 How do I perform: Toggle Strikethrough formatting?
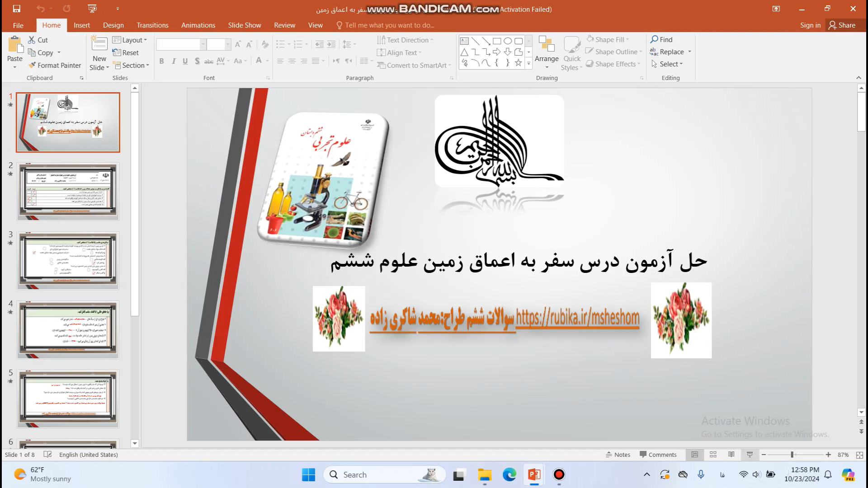[x=208, y=61]
